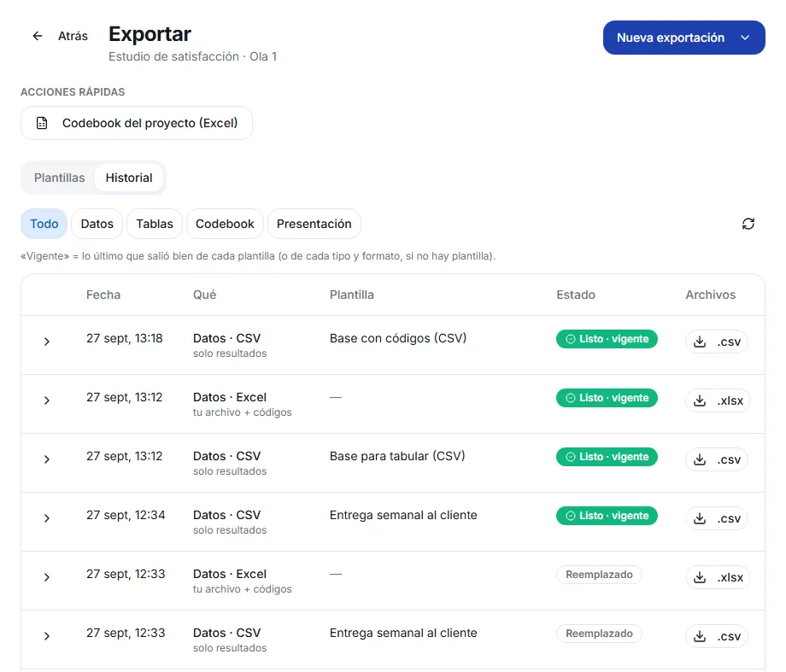Switch to the Plantillas tab
The image size is (786, 672).
tap(60, 178)
